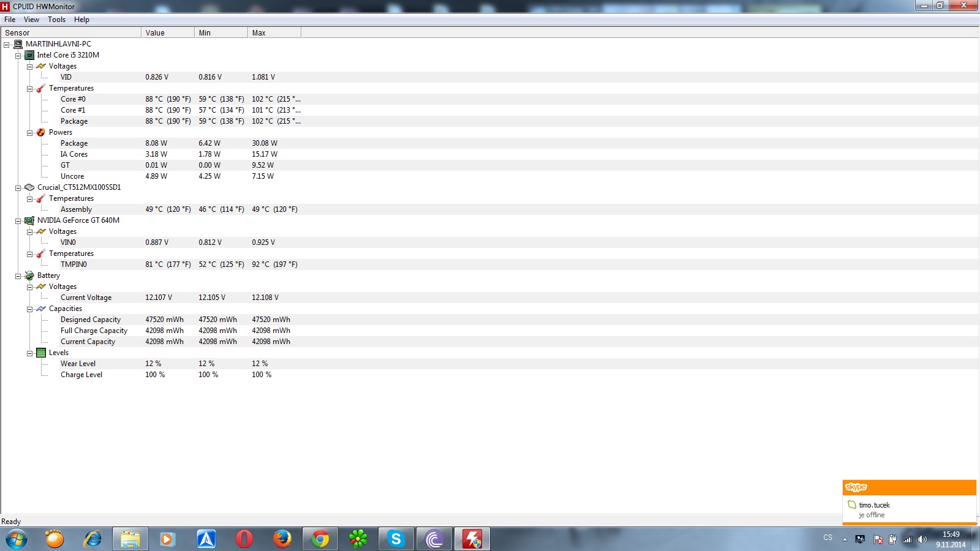Click the Min column header

221,32
